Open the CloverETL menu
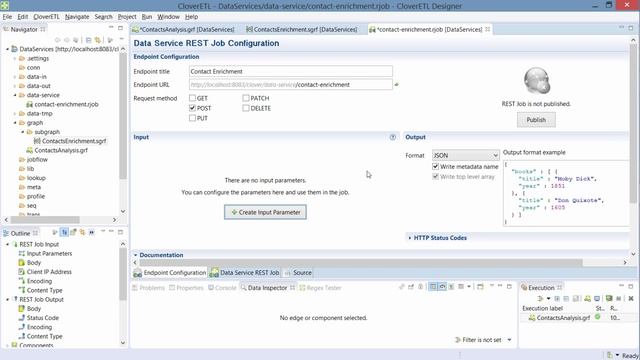Viewport: 640px width, 360px height. click(47, 17)
